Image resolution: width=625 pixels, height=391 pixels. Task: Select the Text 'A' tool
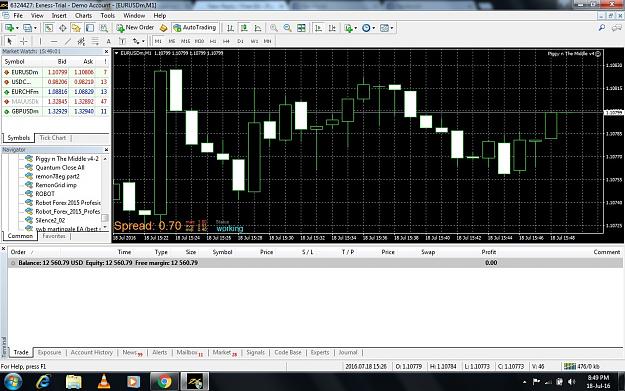108,41
